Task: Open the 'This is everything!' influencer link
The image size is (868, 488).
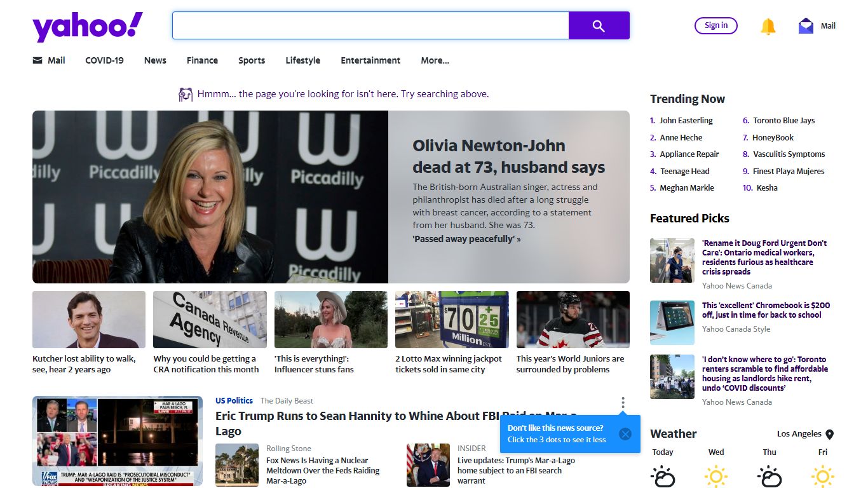Action: 314,364
